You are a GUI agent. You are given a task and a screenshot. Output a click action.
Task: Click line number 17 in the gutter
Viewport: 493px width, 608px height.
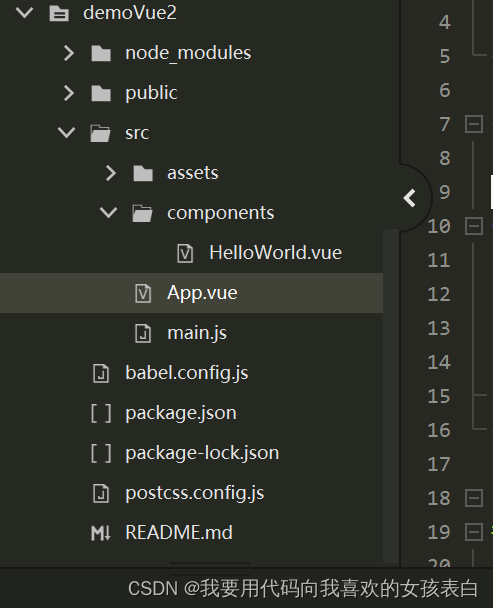439,464
